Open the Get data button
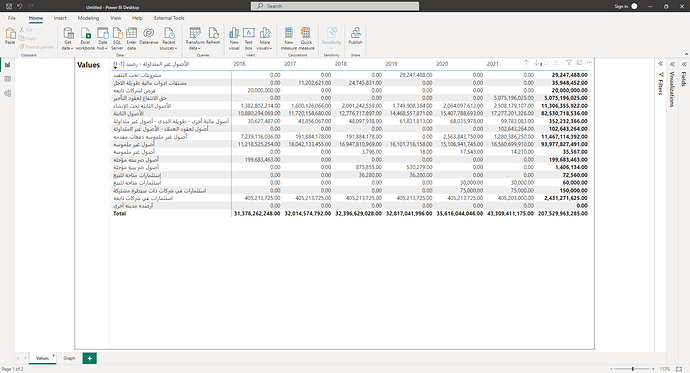Viewport: 690px width, 373px height. coord(68,39)
